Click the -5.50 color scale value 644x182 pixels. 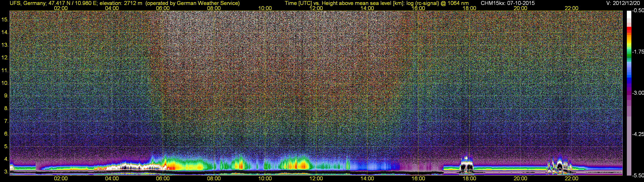tap(638, 176)
